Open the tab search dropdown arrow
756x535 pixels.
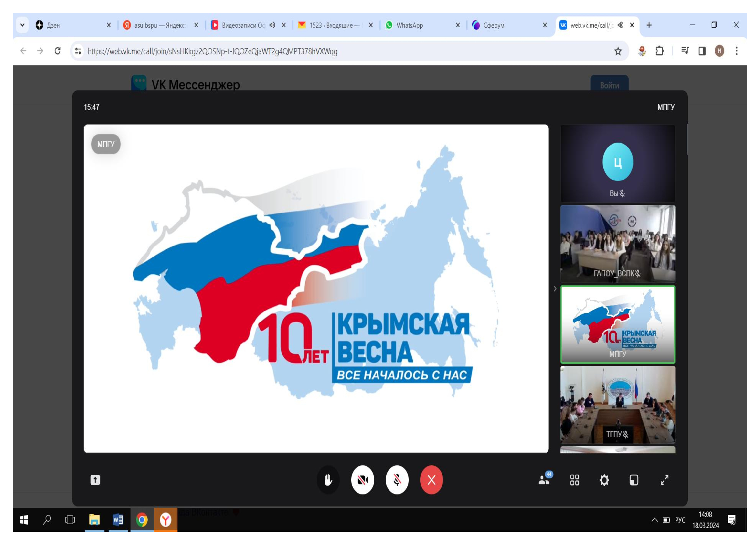click(22, 25)
